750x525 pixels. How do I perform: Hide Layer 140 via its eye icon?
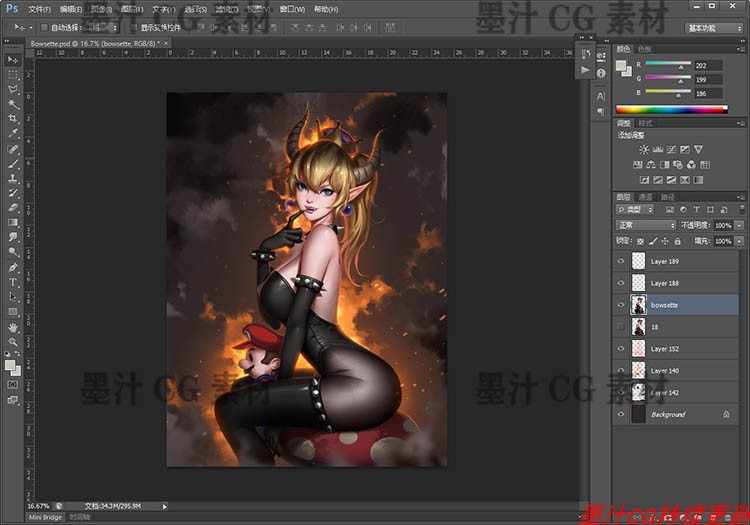(x=621, y=371)
